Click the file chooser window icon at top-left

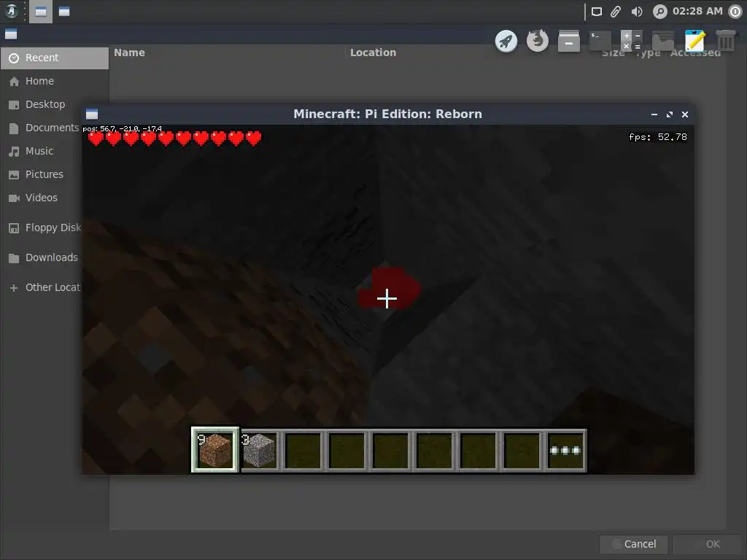pyautogui.click(x=11, y=34)
